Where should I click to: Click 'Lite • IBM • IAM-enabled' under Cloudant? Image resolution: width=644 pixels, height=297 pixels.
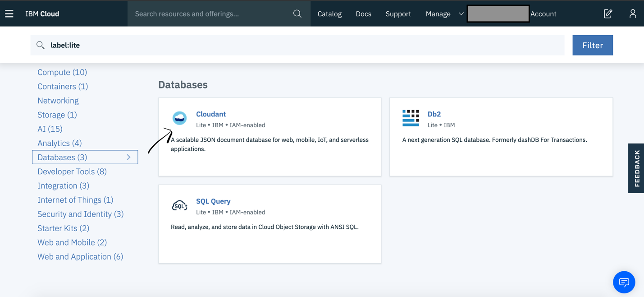pyautogui.click(x=231, y=125)
